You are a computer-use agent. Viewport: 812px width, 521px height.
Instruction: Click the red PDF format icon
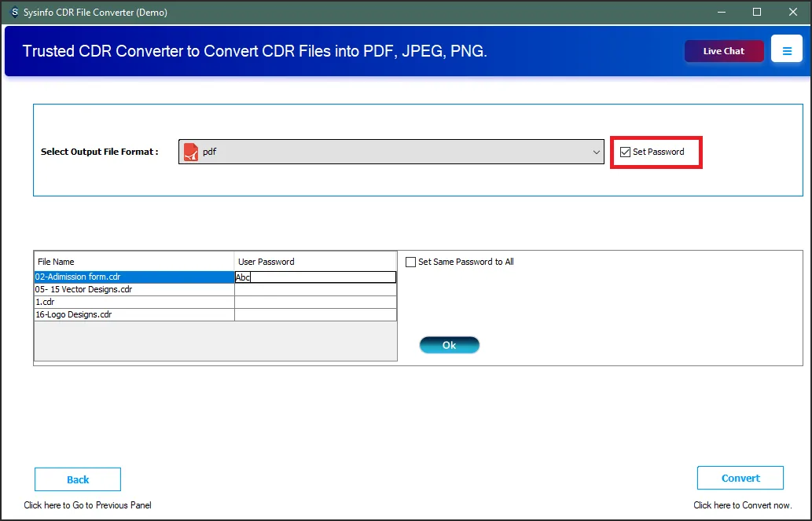(191, 152)
